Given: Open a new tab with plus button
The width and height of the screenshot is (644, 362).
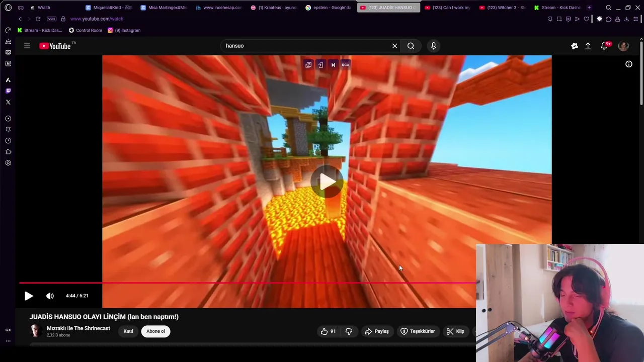Looking at the screenshot, I should [589, 8].
